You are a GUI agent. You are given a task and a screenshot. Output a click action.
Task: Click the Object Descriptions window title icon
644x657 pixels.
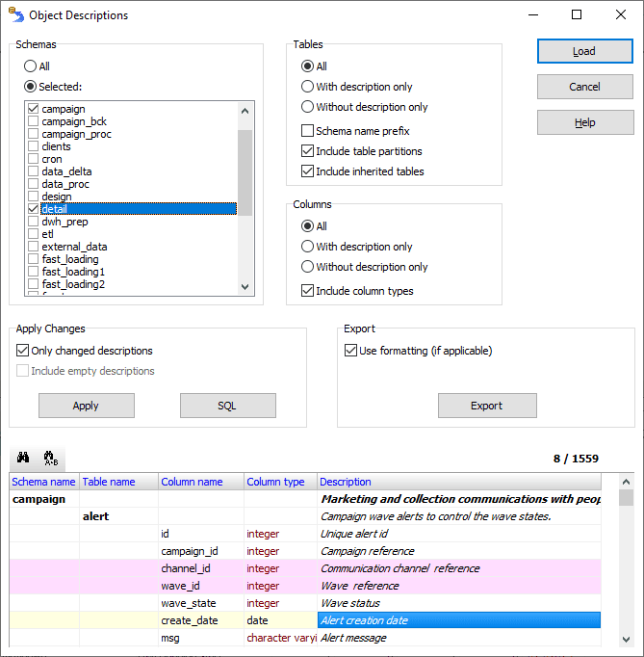pyautogui.click(x=15, y=14)
